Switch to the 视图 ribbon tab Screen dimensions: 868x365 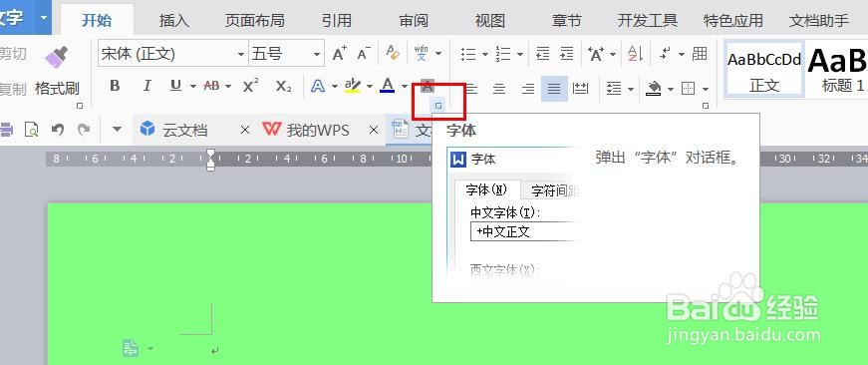click(490, 21)
